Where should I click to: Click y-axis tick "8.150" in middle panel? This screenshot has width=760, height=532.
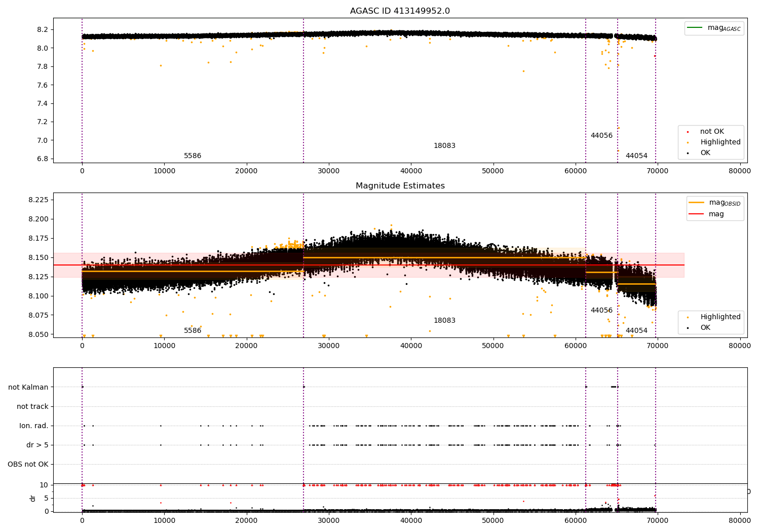tap(39, 258)
